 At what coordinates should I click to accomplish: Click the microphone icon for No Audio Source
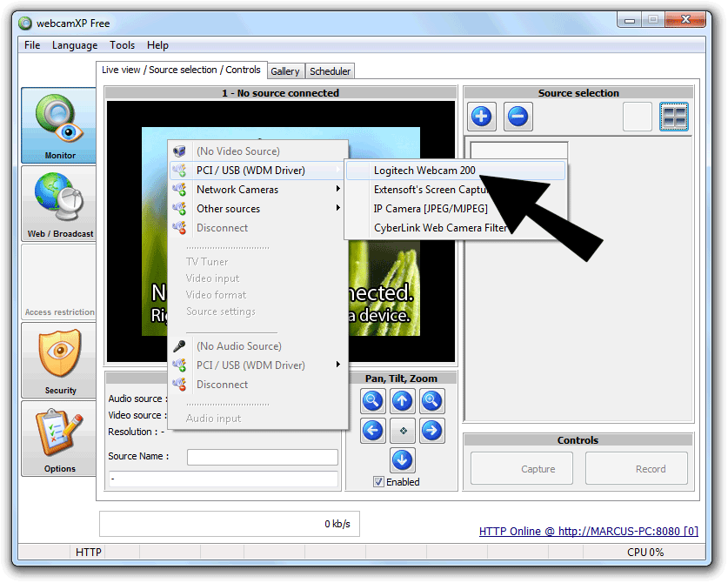coord(179,346)
